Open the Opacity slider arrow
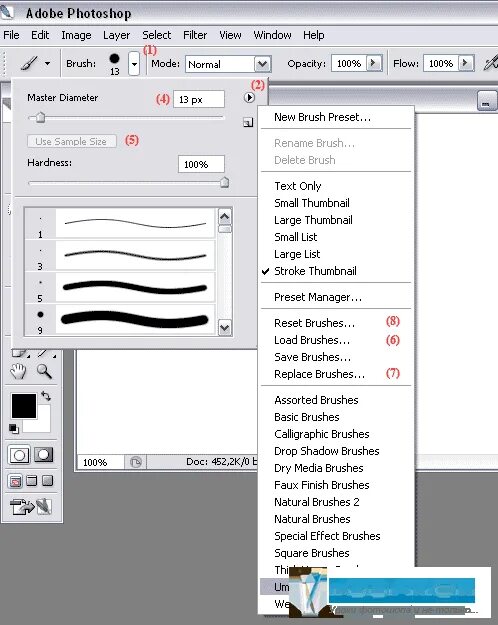The height and width of the screenshot is (625, 498). (x=374, y=63)
